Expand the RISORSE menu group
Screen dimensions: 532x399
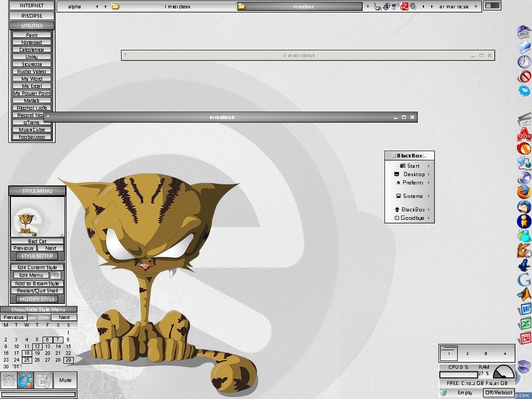(32, 16)
